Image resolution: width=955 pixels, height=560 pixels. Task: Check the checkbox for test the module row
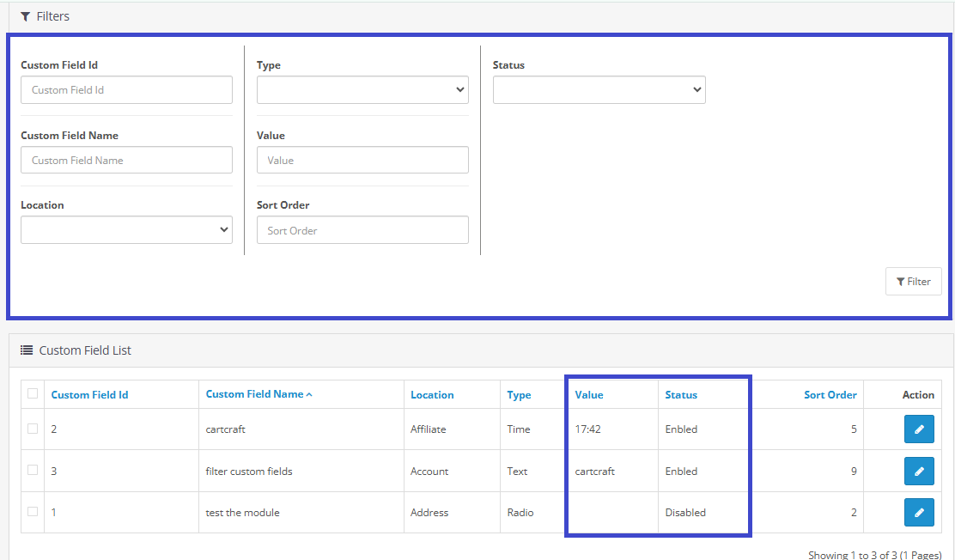(33, 512)
